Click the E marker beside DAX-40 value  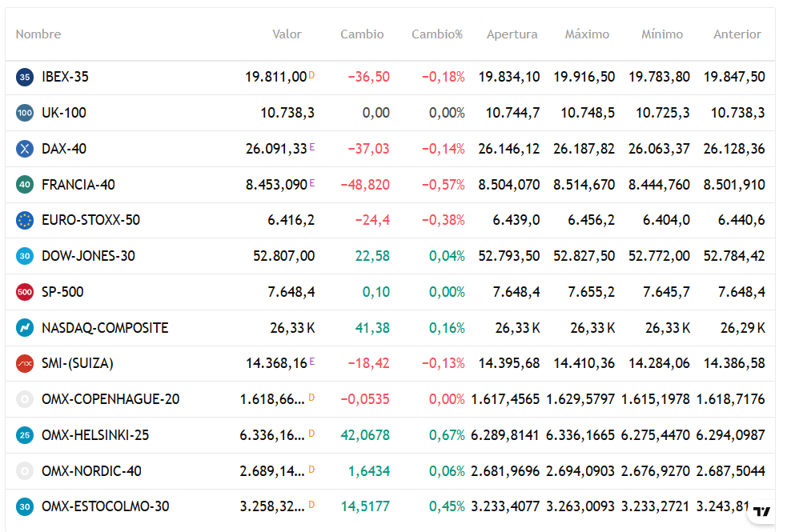(312, 147)
